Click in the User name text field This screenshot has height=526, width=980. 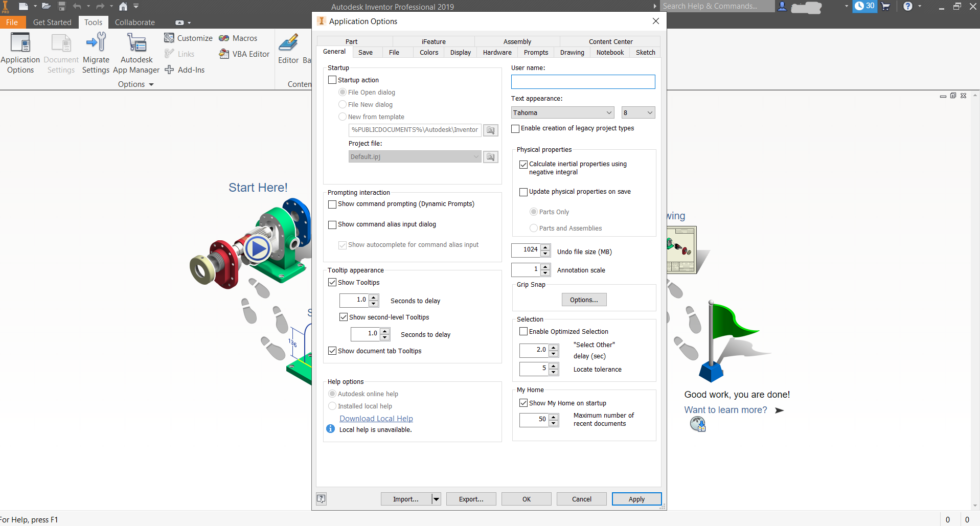[x=583, y=82]
